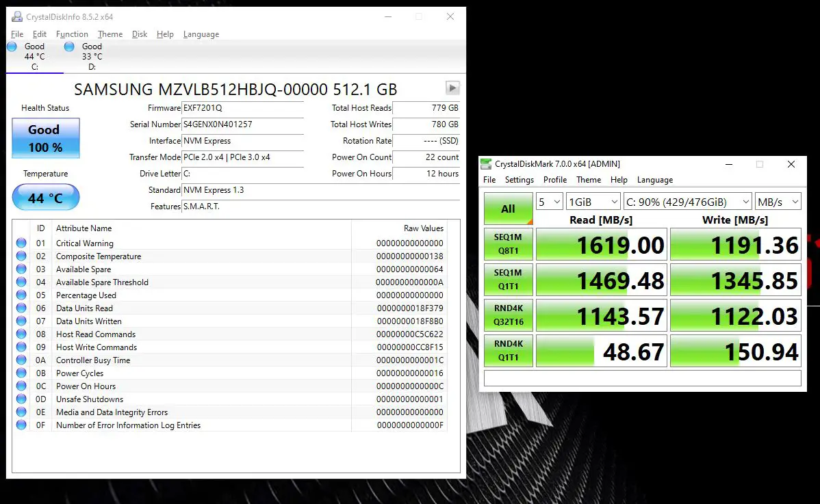The image size is (820, 504).
Task: Click the empty comment box in CrystalDiskMark
Action: [643, 378]
